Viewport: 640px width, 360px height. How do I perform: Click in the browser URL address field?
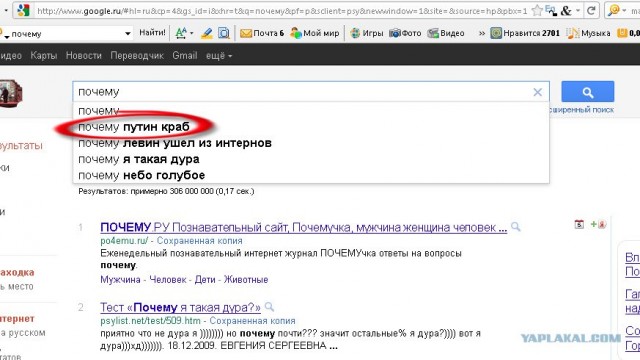(282, 11)
